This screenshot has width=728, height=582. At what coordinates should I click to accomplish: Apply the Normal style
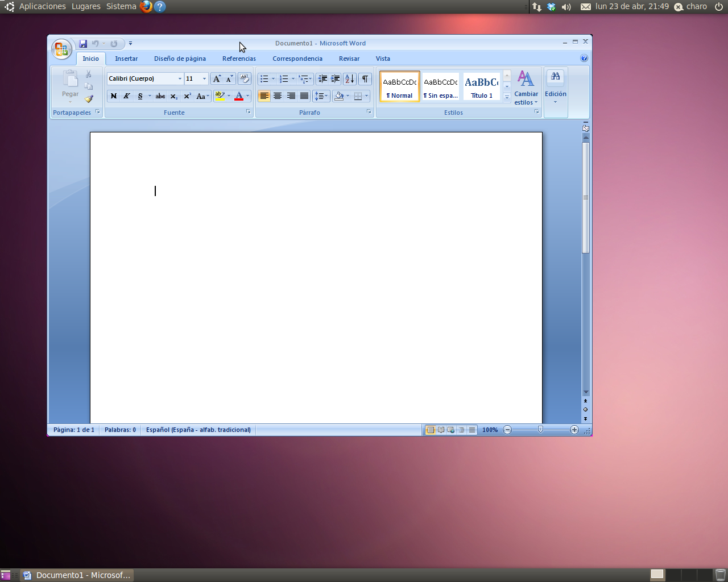(400, 86)
